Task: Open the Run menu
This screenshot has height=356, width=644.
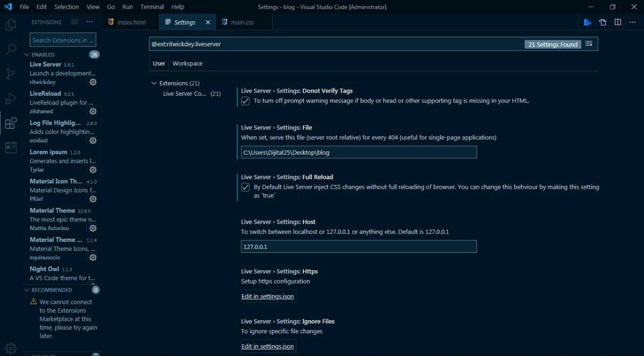Action: click(x=128, y=7)
